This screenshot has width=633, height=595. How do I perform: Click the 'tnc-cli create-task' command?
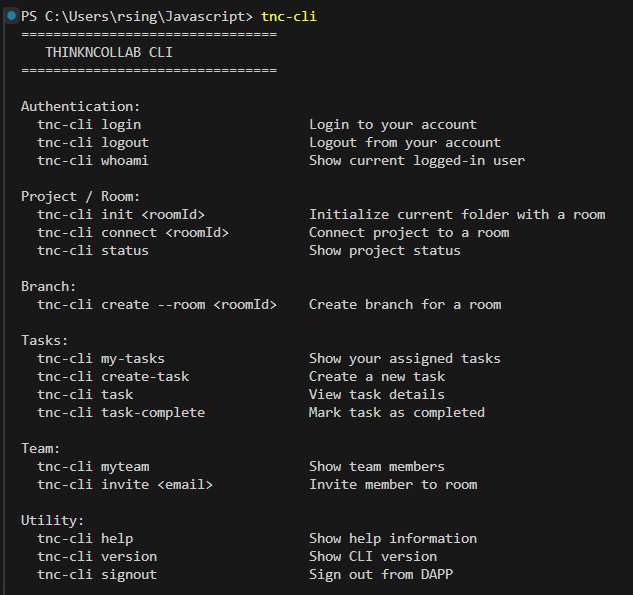(113, 377)
